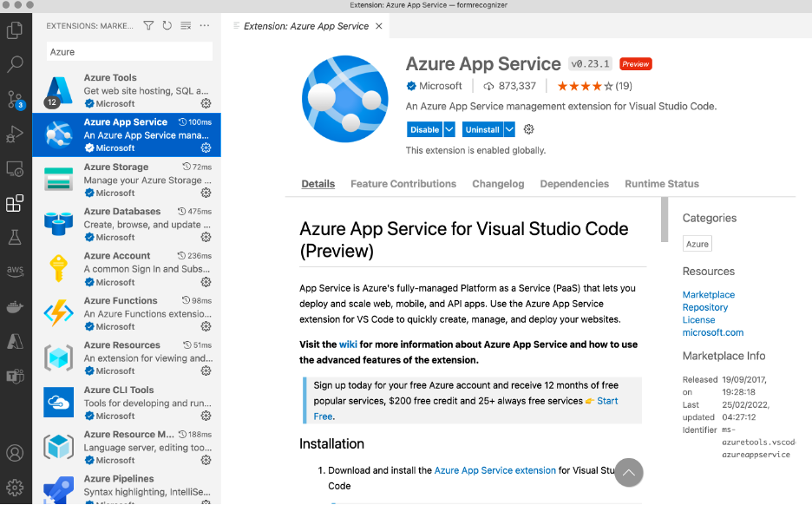The height and width of the screenshot is (505, 812).
Task: Open the Testing flask icon
Action: click(x=15, y=237)
